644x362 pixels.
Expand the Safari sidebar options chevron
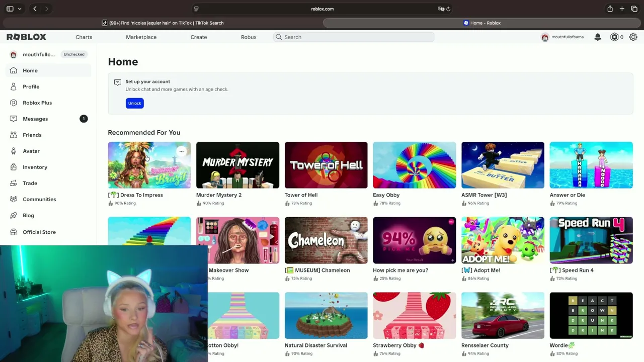tap(20, 9)
